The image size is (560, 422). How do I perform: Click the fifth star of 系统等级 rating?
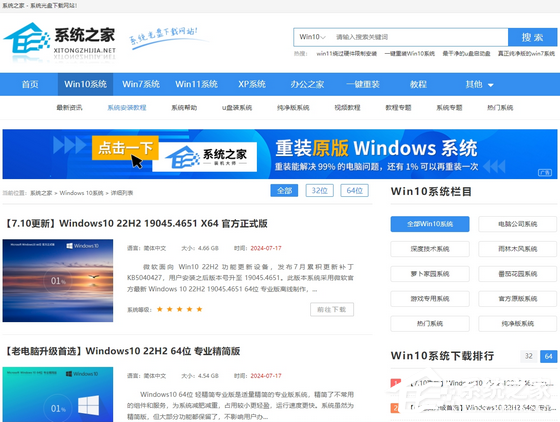[199, 309]
